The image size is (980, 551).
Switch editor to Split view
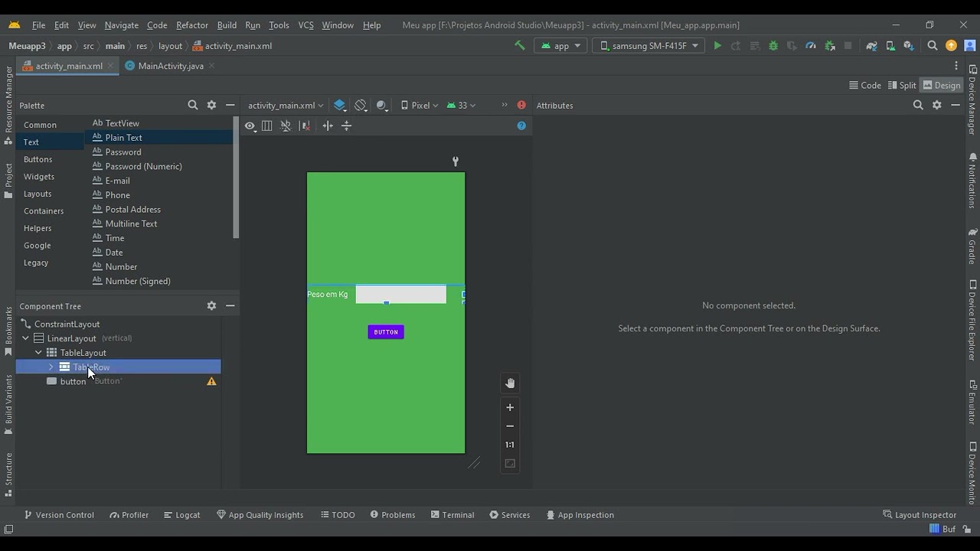(x=902, y=85)
